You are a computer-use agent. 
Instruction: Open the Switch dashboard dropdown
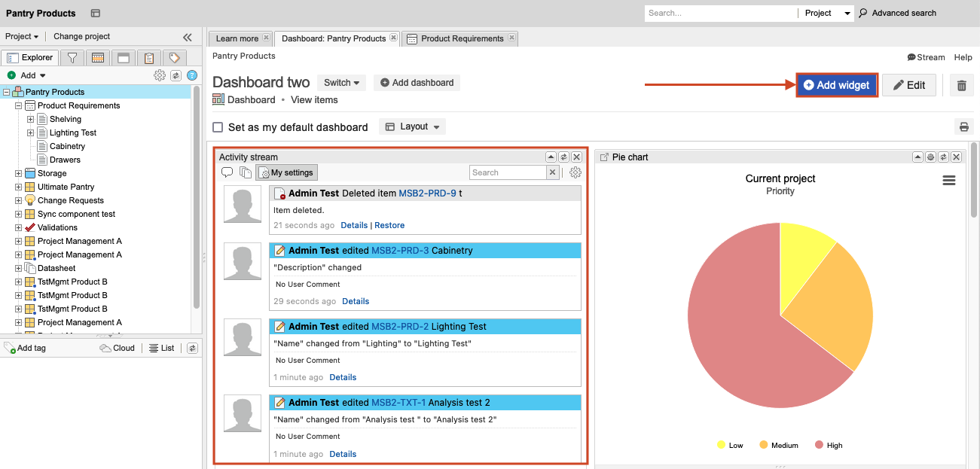pos(341,83)
